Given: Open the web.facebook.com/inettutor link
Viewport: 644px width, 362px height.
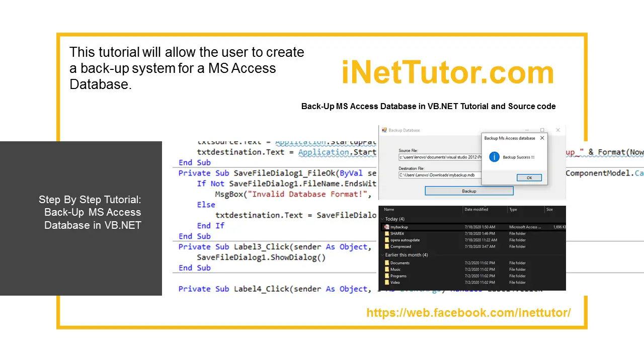Looking at the screenshot, I should pos(468,313).
